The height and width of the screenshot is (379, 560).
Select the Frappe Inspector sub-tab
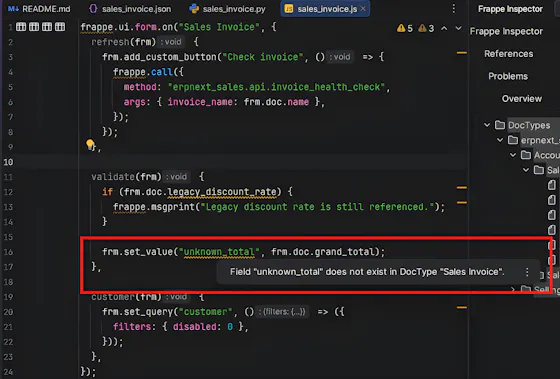506,31
